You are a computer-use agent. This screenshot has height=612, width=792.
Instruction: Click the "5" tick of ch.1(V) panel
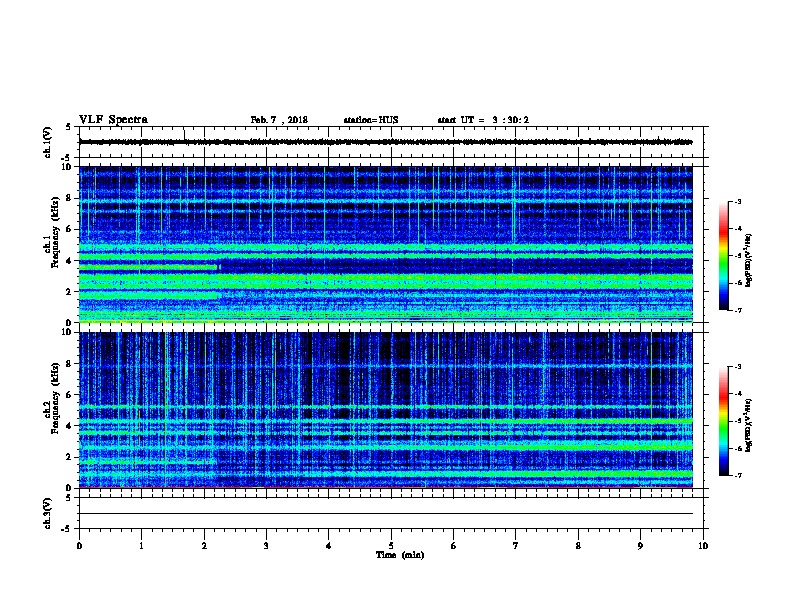(69, 127)
